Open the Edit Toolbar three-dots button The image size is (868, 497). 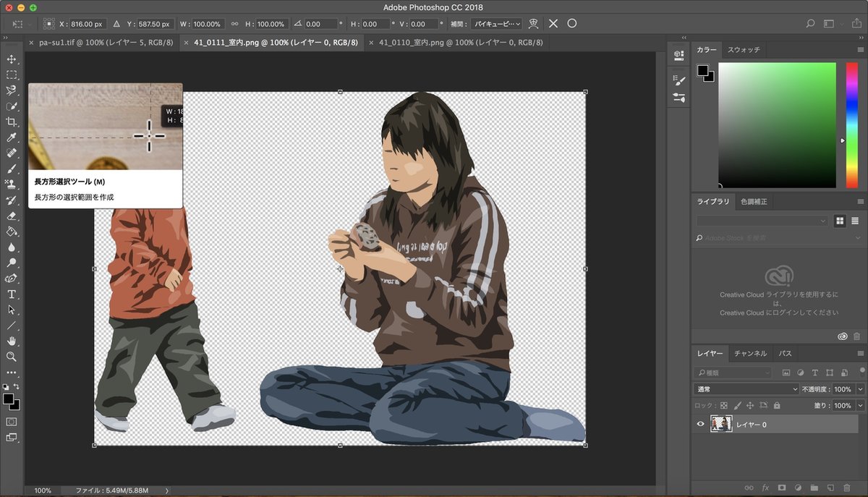point(12,373)
